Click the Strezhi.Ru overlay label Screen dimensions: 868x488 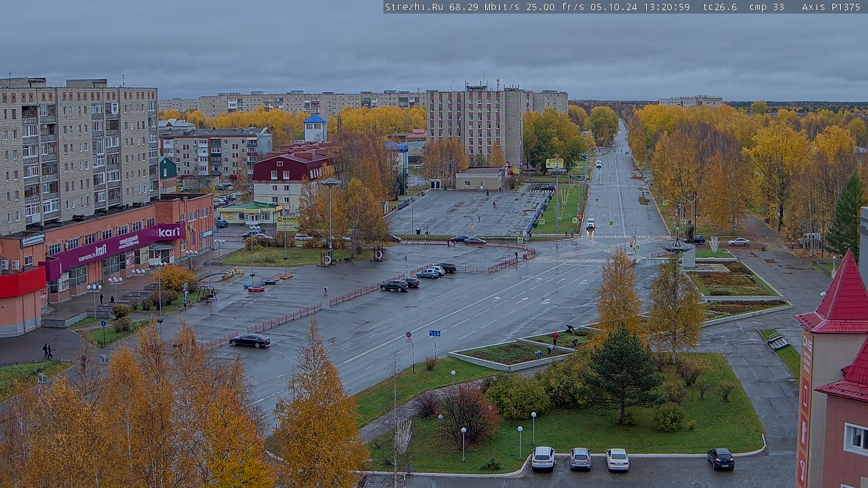(x=414, y=7)
